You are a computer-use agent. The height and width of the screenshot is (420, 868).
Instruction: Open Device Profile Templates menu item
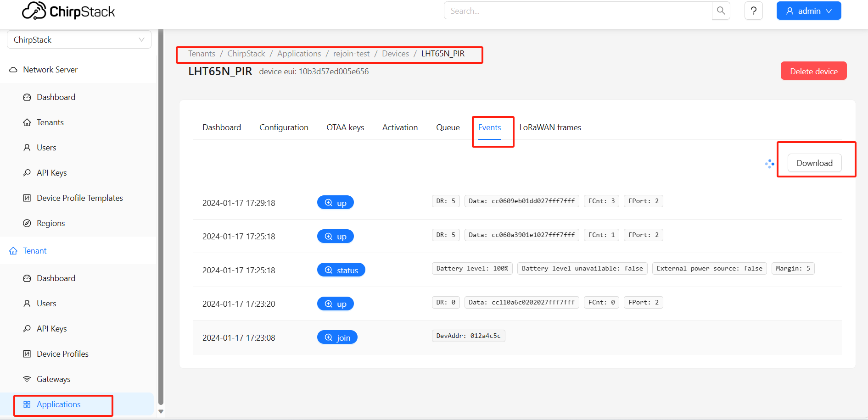coord(77,198)
